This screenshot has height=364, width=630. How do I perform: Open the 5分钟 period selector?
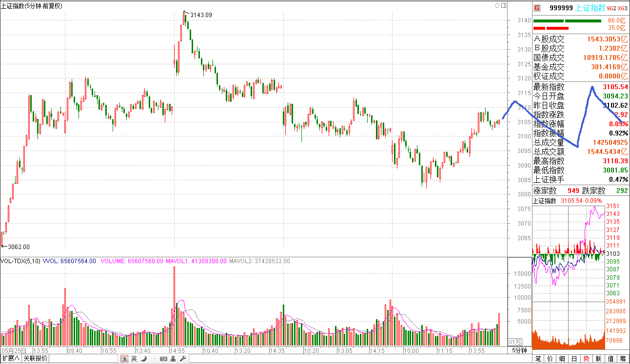coord(519,350)
